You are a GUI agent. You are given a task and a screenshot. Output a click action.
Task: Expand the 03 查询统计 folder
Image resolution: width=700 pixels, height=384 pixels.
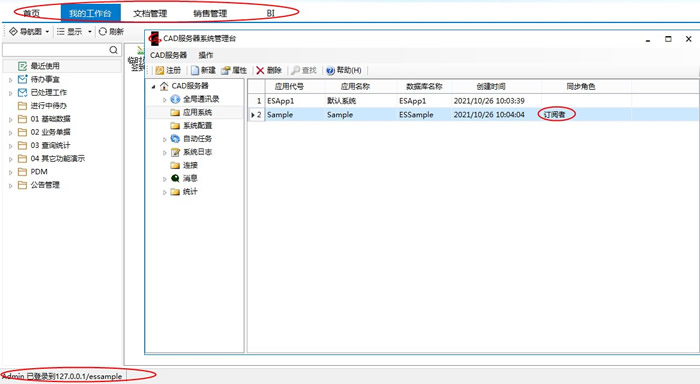[x=11, y=146]
